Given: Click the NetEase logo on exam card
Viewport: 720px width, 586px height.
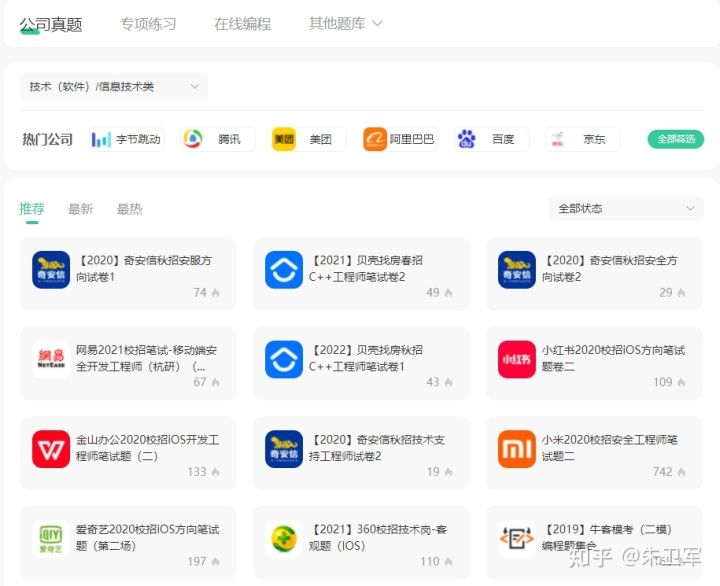Looking at the screenshot, I should 51,360.
